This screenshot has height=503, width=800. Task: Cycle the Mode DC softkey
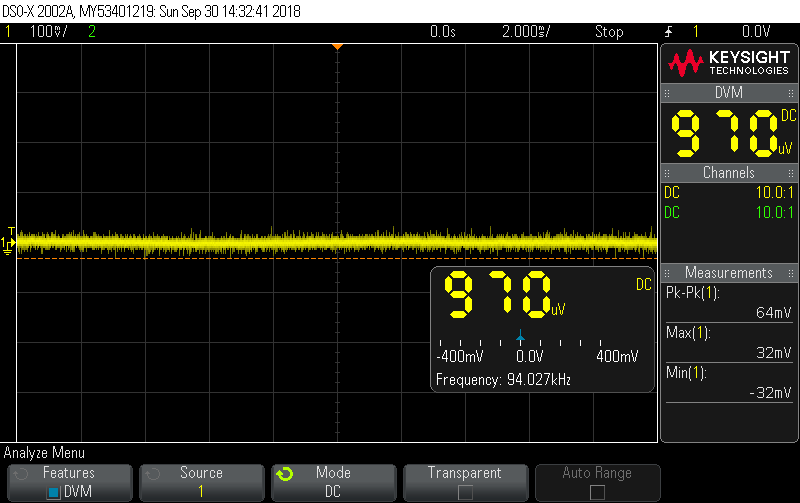pos(334,483)
